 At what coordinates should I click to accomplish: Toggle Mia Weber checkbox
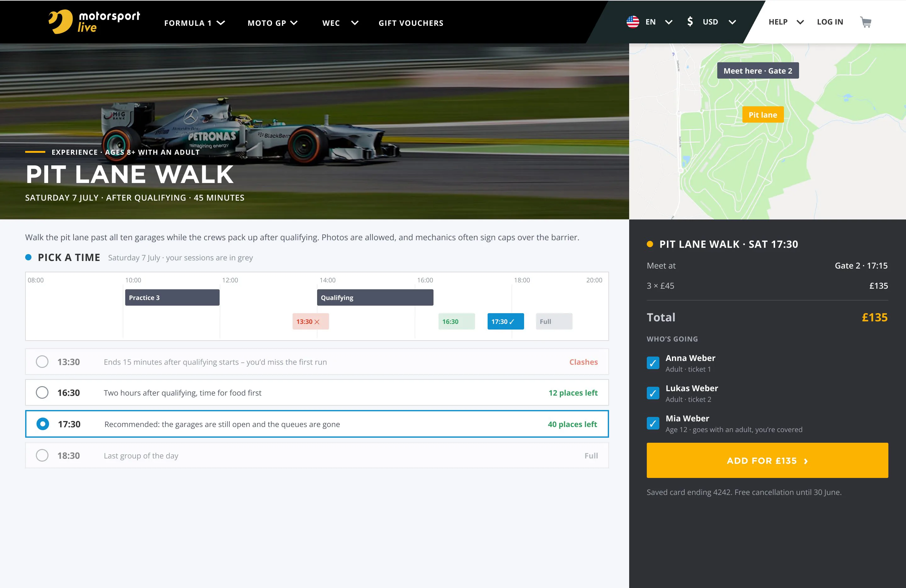pyautogui.click(x=653, y=423)
